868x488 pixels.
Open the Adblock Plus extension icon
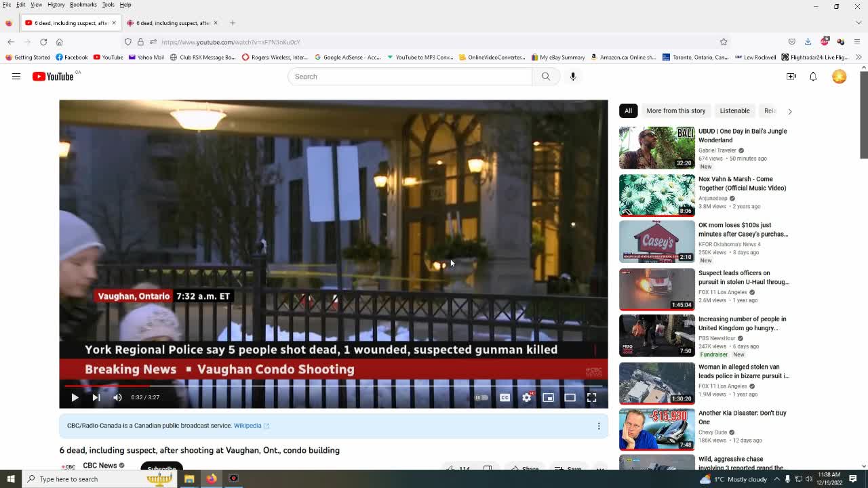(x=825, y=42)
